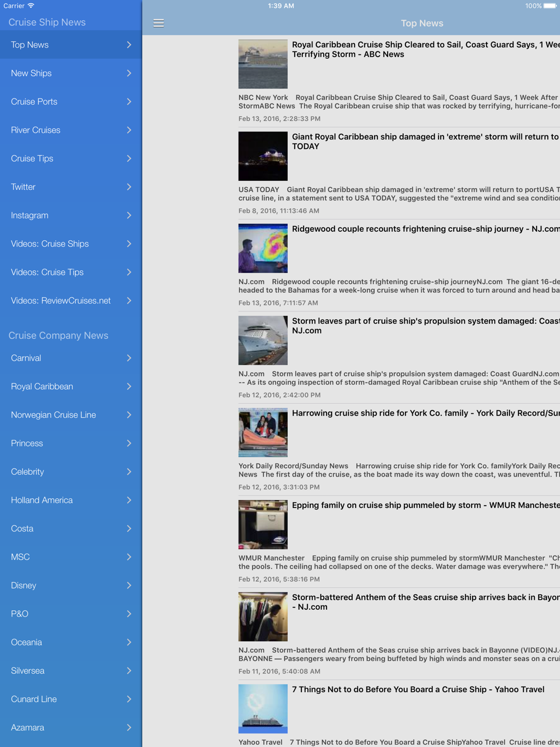Viewport: 560px width, 747px height.
Task: Open Cruise Tips section
Action: click(71, 158)
